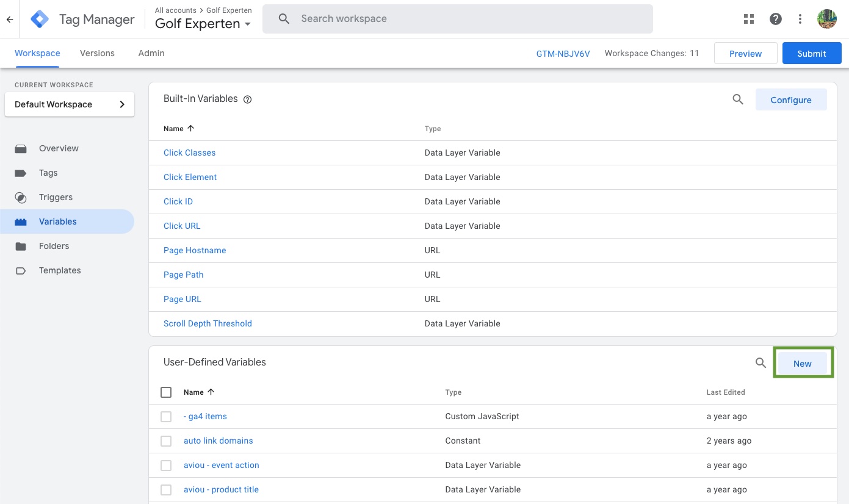The height and width of the screenshot is (504, 849).
Task: Expand the Default Workspace selector
Action: pos(70,104)
